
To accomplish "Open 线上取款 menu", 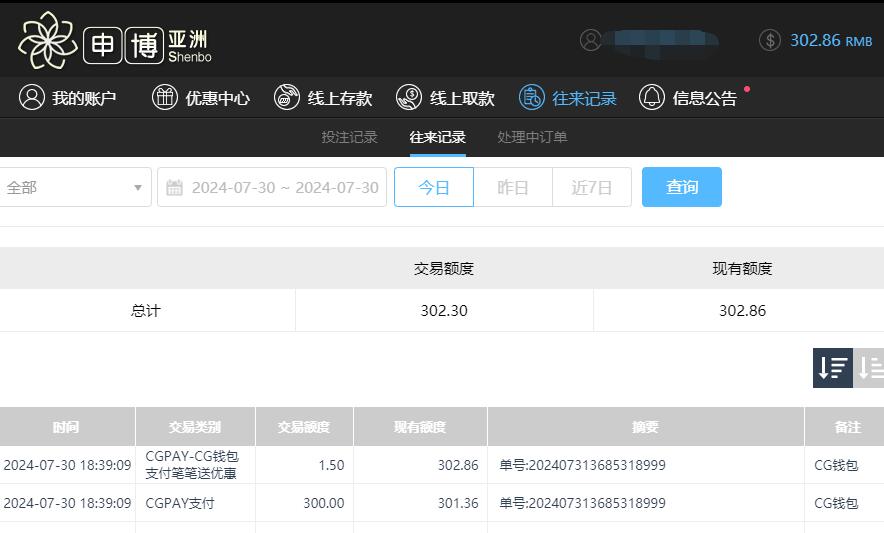I will [x=445, y=98].
